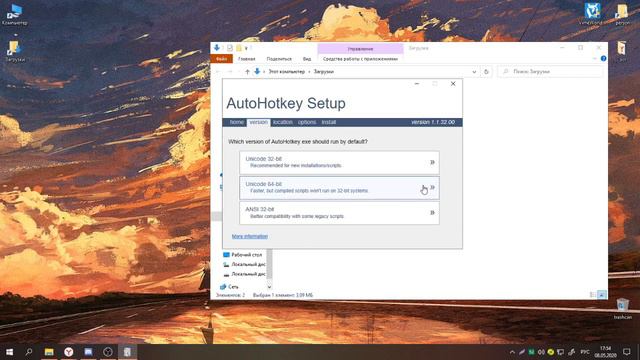The image size is (640, 360).
Task: Open the Поделиться ribbon tab in Explorer
Action: (279, 59)
